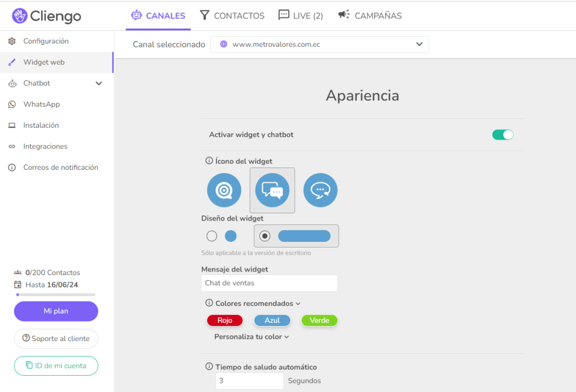This screenshot has width=576, height=392.
Task: Open Widget web in sidebar
Action: [57, 62]
